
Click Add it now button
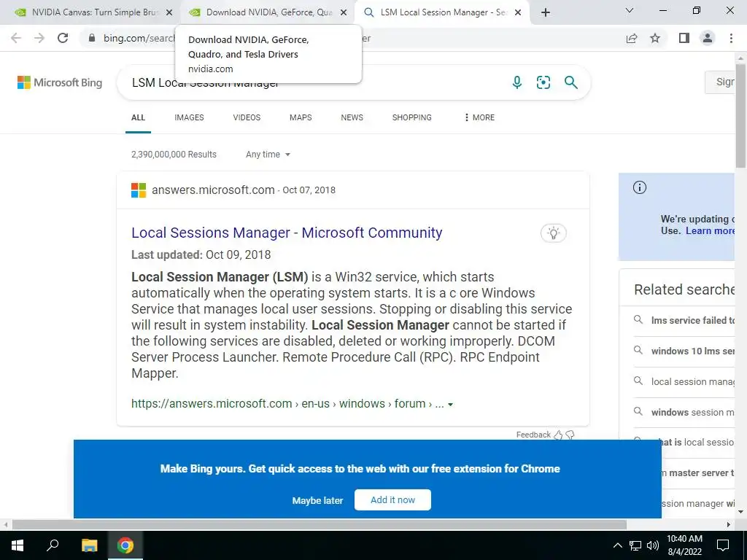tap(392, 500)
